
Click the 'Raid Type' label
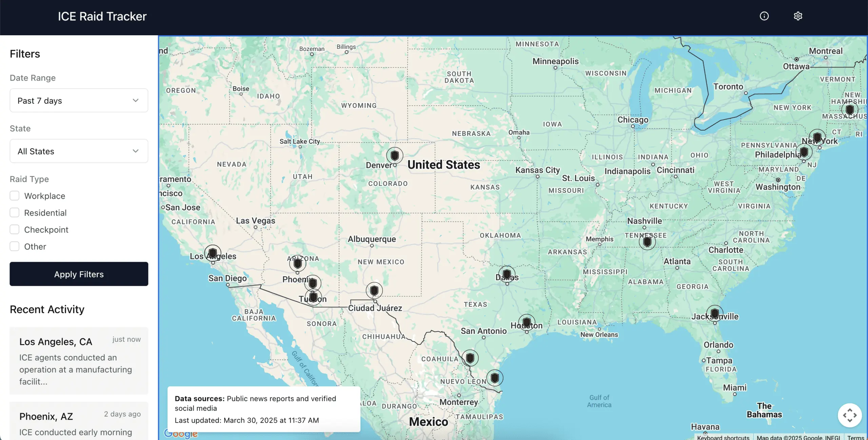(29, 179)
